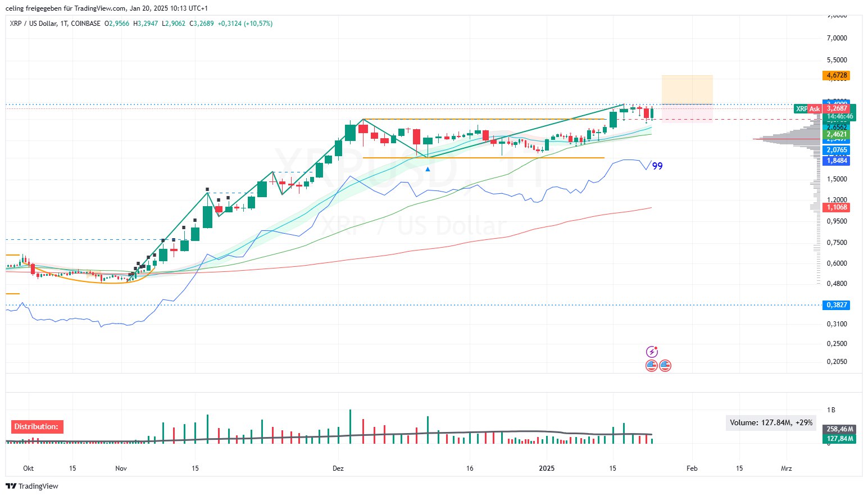This screenshot has width=868, height=496.
Task: Click the red Ask price tag
Action: (815, 109)
